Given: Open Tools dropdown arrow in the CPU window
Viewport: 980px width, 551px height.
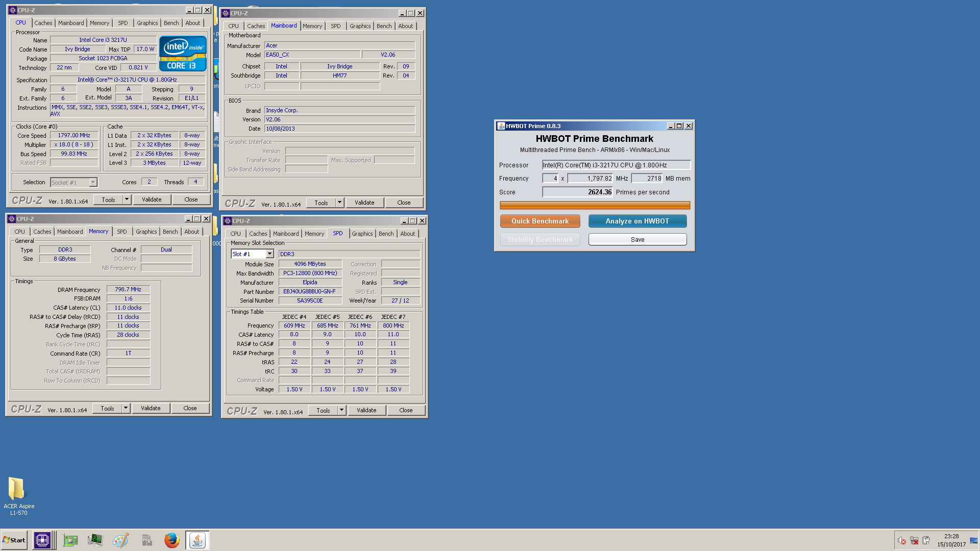Looking at the screenshot, I should (x=127, y=199).
